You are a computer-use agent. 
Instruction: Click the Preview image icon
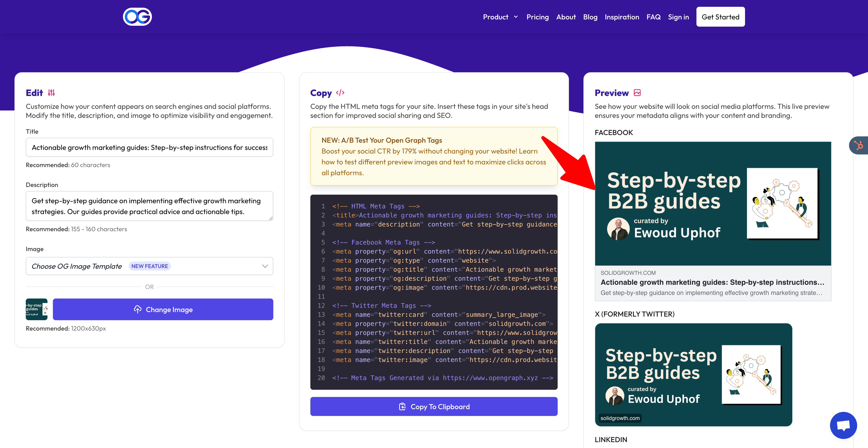(x=637, y=93)
